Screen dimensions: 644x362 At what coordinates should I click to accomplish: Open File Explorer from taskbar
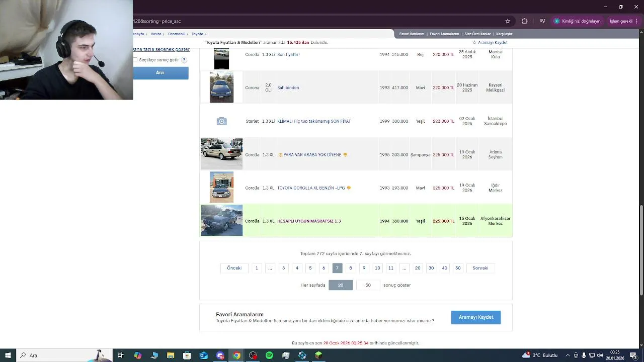pos(171,355)
